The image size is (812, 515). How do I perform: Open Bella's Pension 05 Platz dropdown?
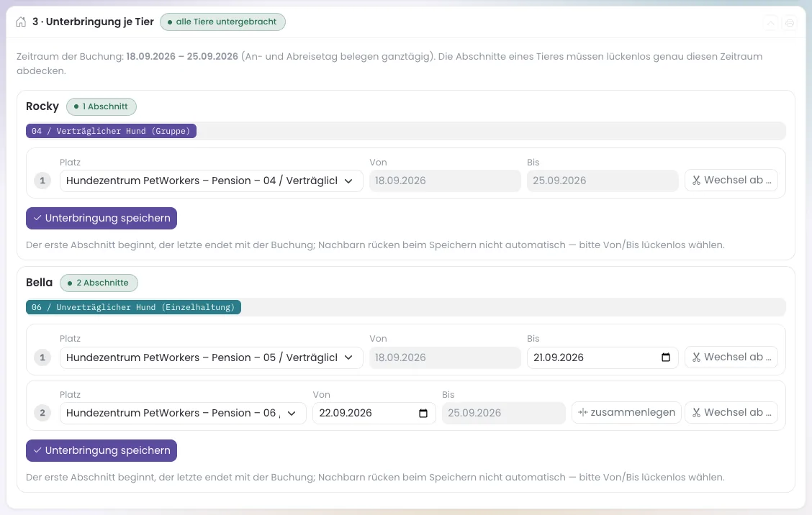click(x=212, y=357)
